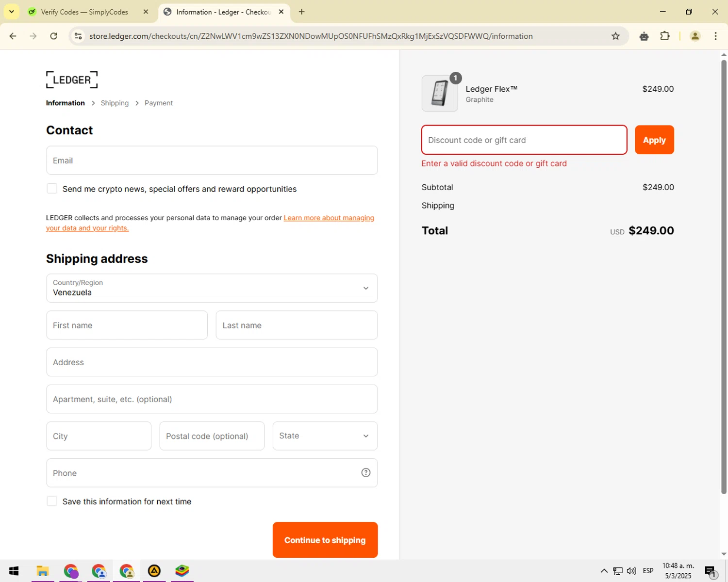Close the Information Ledger Checkout tab
This screenshot has height=582, width=728.
pyautogui.click(x=281, y=12)
